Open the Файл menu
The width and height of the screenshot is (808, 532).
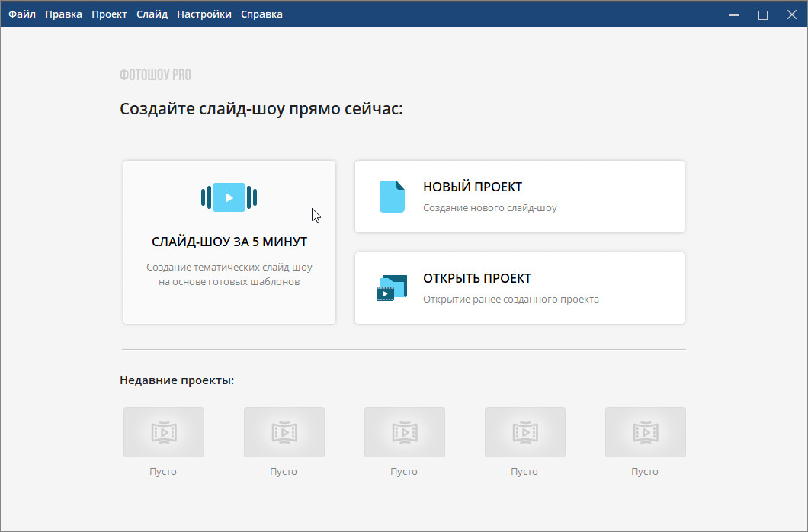pos(22,14)
